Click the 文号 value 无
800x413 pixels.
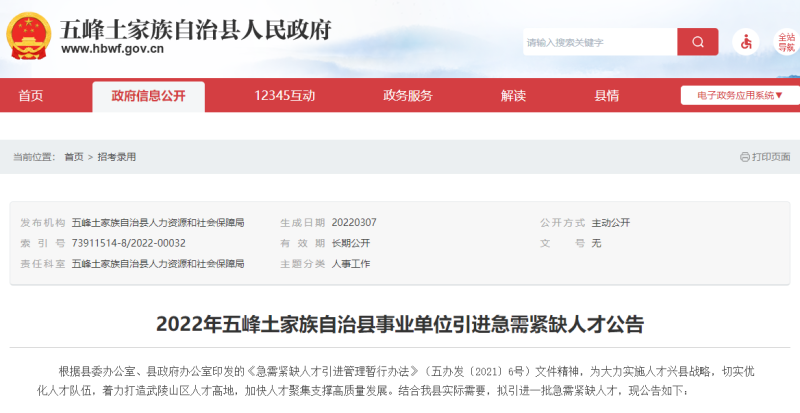pyautogui.click(x=596, y=243)
